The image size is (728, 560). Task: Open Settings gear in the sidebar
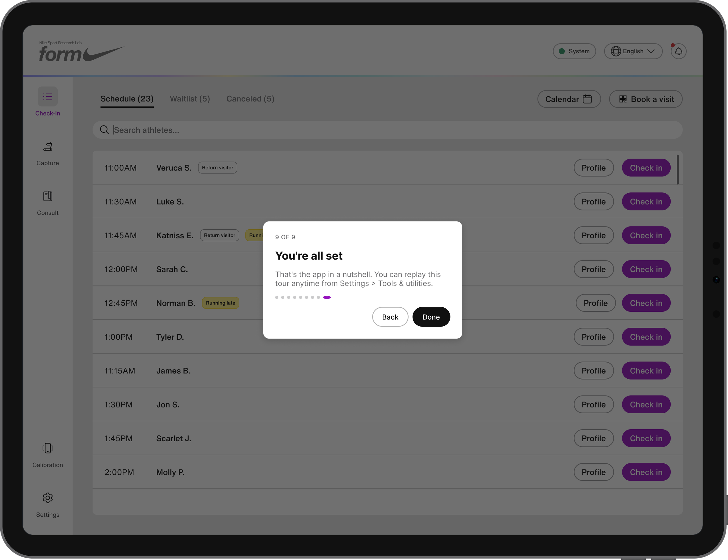tap(48, 498)
